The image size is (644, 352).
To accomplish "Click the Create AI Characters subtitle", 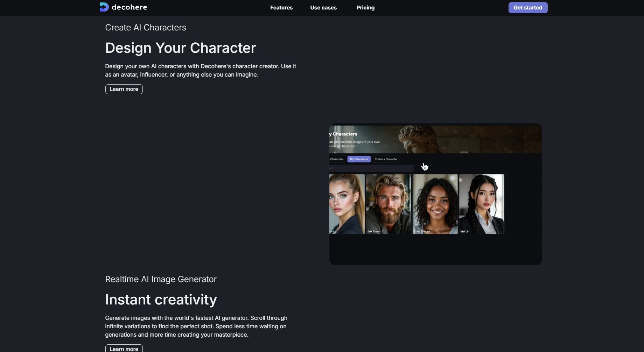I will [146, 28].
